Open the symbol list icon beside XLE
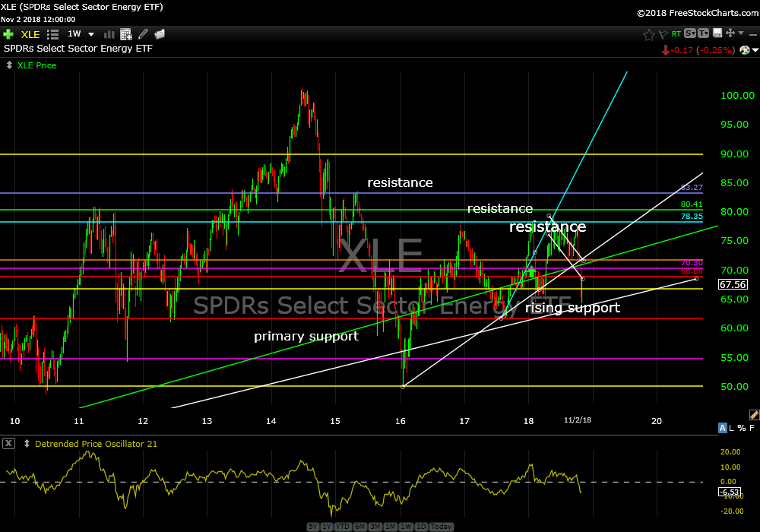The image size is (760, 532). pos(53,34)
